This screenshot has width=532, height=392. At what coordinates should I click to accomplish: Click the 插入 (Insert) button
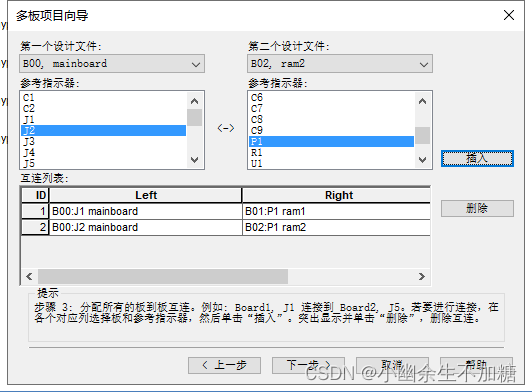coord(477,158)
